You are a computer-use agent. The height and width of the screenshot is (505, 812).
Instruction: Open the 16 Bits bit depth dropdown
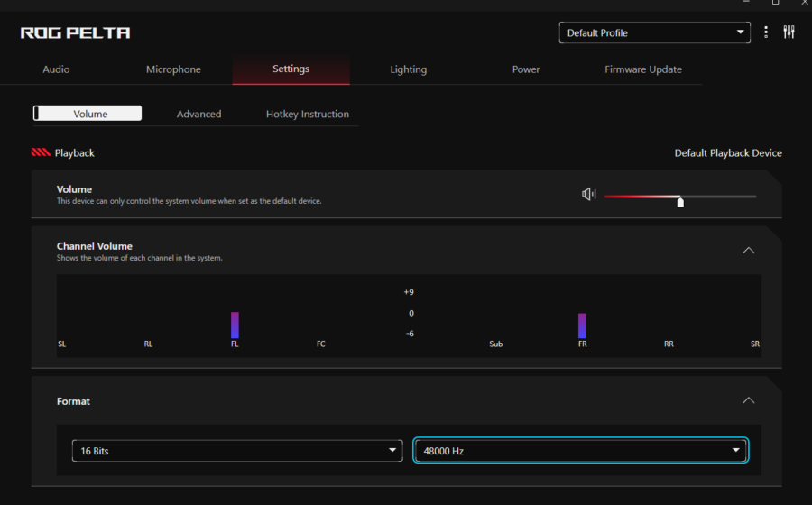pos(237,451)
